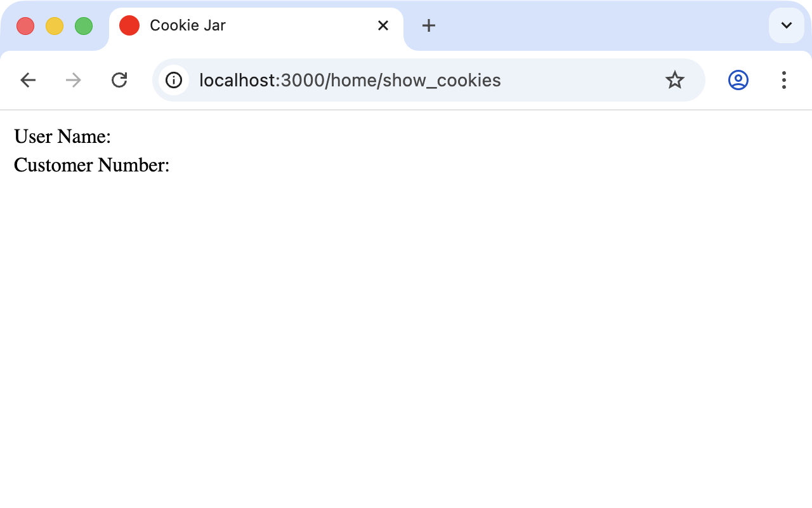
Task: Open the browser profile icon
Action: coord(738,80)
